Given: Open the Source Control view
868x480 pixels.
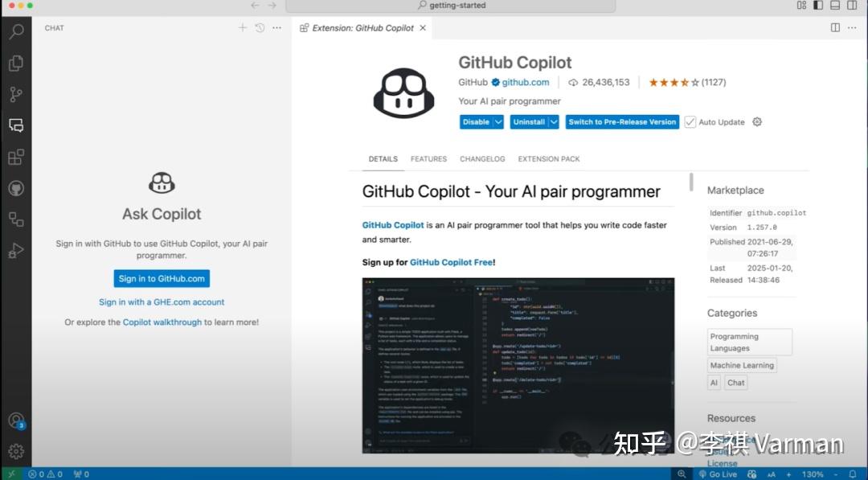Looking at the screenshot, I should pyautogui.click(x=16, y=95).
